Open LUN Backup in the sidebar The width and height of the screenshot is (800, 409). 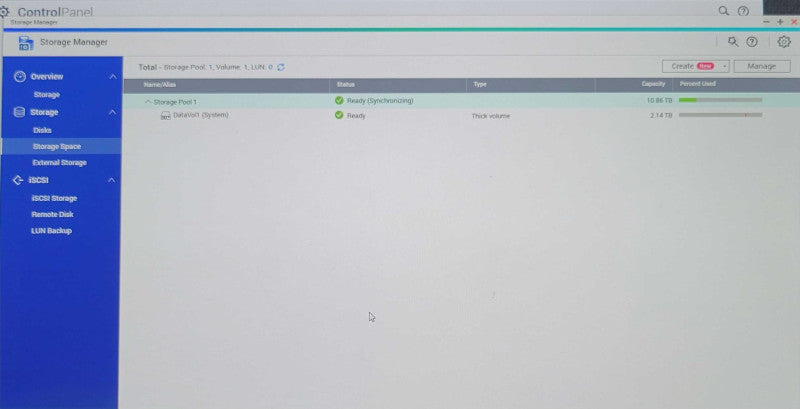click(52, 231)
